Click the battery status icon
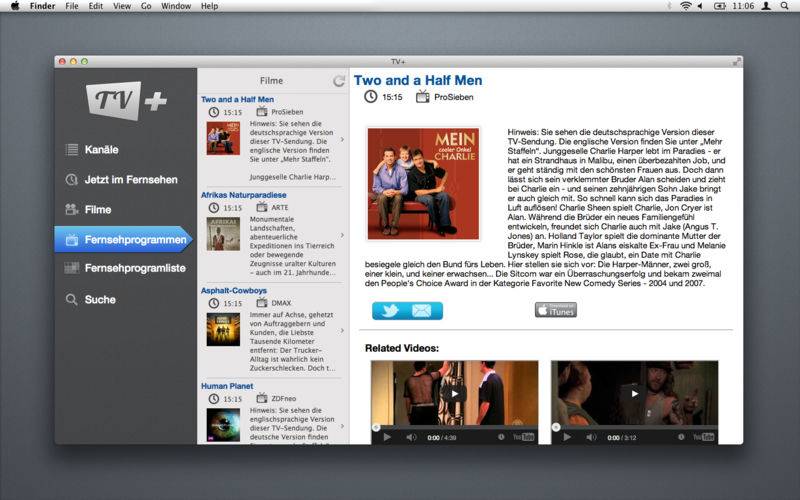Image resolution: width=800 pixels, height=500 pixels. tap(719, 6)
